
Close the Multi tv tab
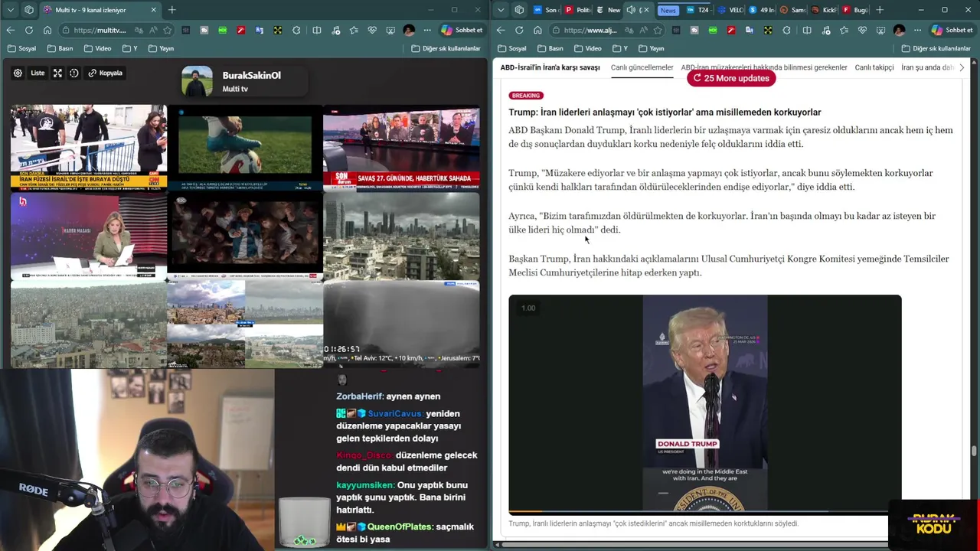[x=153, y=10]
